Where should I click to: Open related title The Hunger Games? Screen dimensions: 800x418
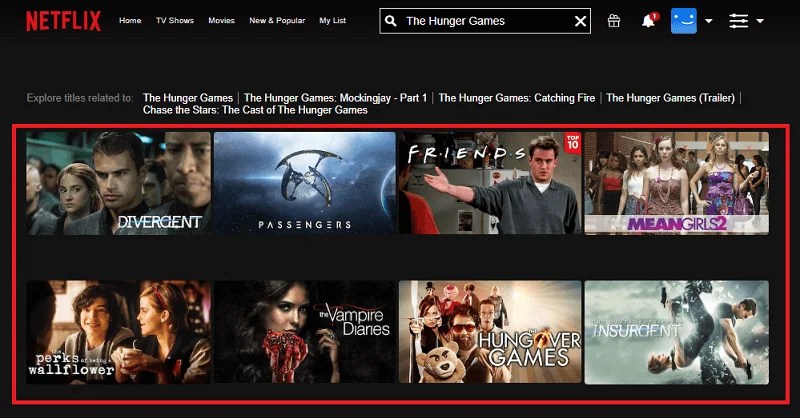coord(188,98)
